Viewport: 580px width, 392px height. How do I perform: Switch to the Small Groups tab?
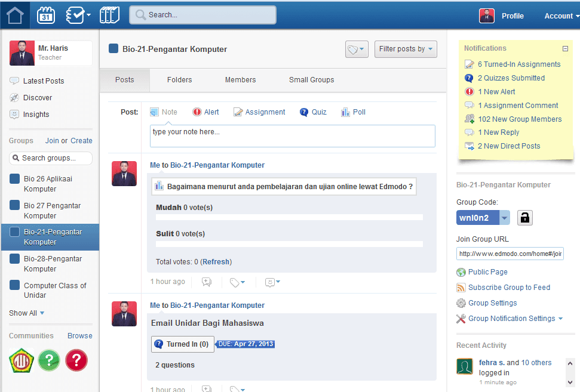(x=311, y=80)
